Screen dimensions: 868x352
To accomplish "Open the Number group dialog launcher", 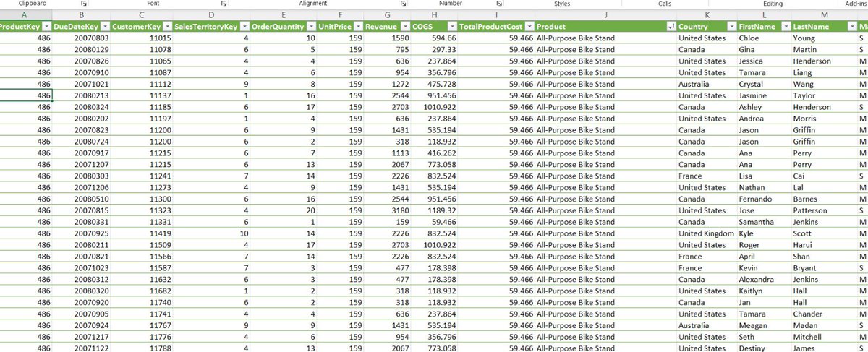I will coord(498,4).
